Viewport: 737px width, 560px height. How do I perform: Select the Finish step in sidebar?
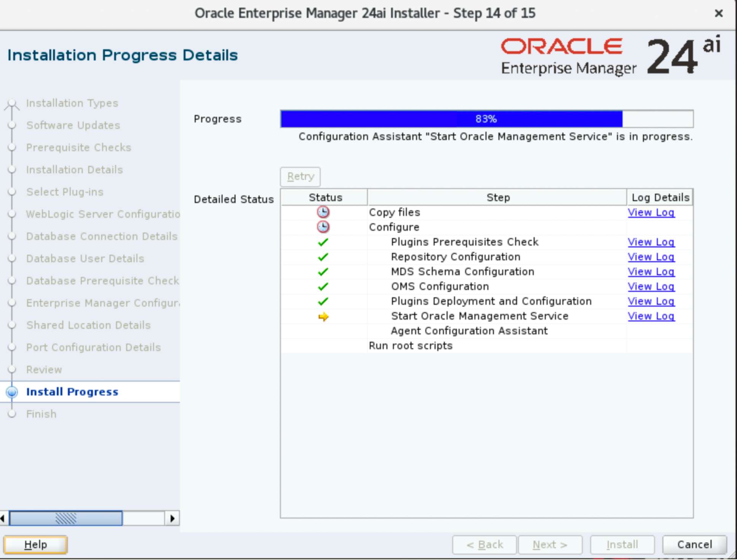[41, 414]
